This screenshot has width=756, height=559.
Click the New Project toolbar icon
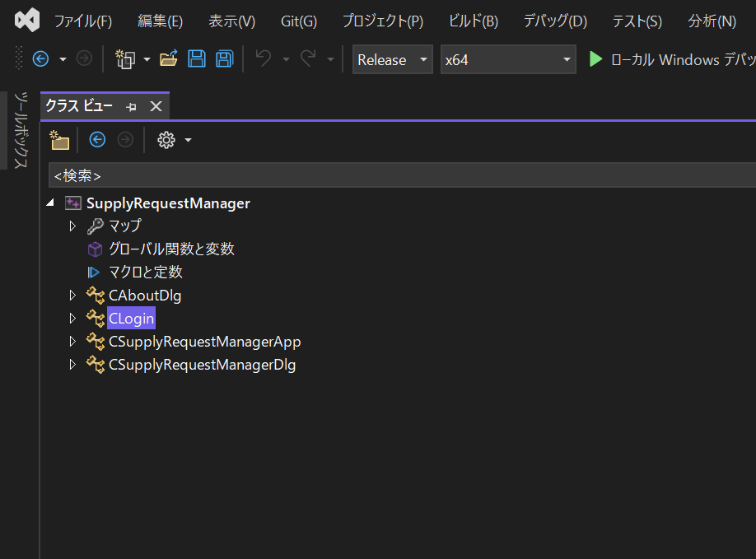(x=125, y=59)
